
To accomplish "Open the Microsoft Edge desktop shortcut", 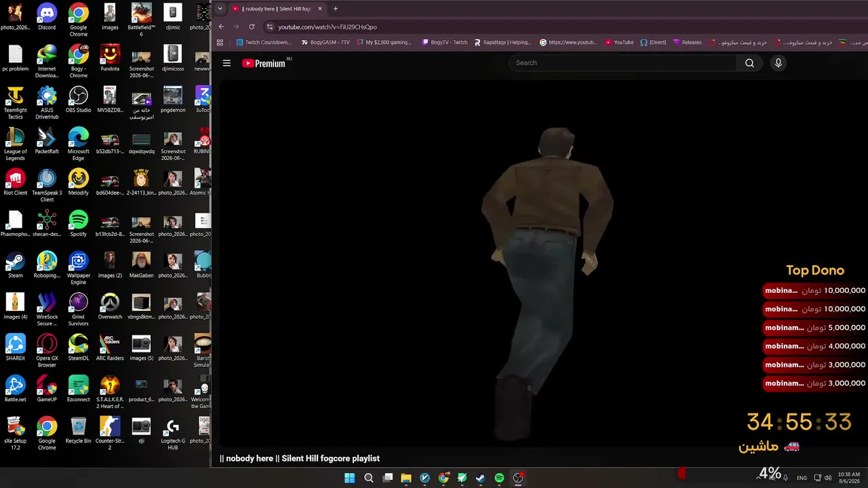I will coord(78,144).
